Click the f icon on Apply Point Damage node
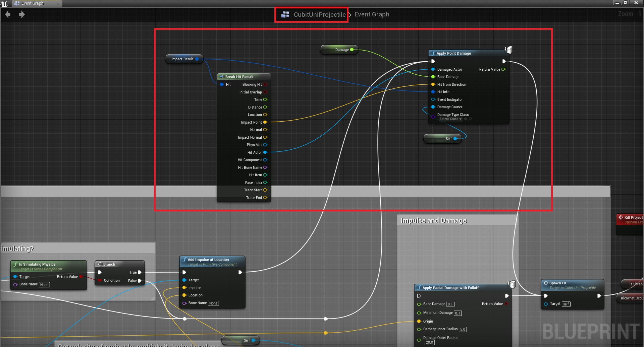 433,53
